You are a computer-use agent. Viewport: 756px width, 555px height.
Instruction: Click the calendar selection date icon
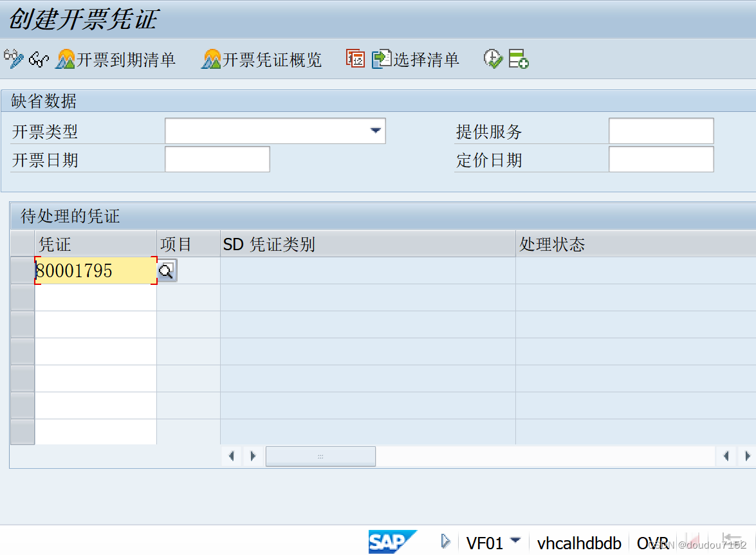click(356, 59)
